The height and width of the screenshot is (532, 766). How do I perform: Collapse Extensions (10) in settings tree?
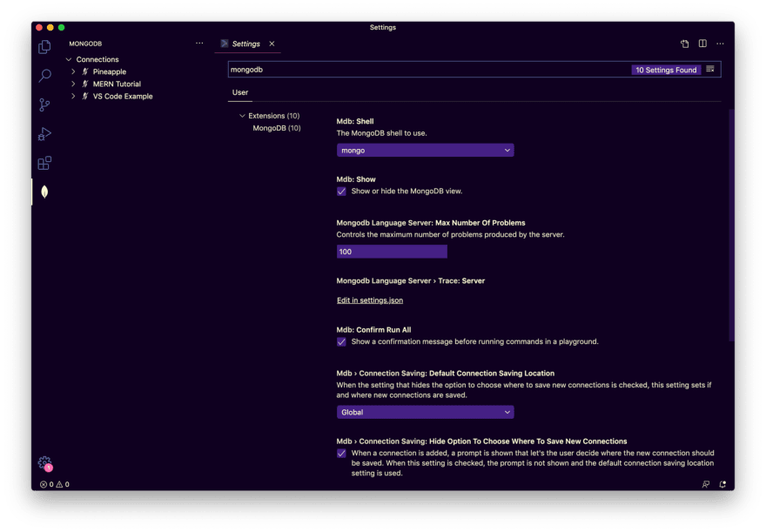click(242, 116)
